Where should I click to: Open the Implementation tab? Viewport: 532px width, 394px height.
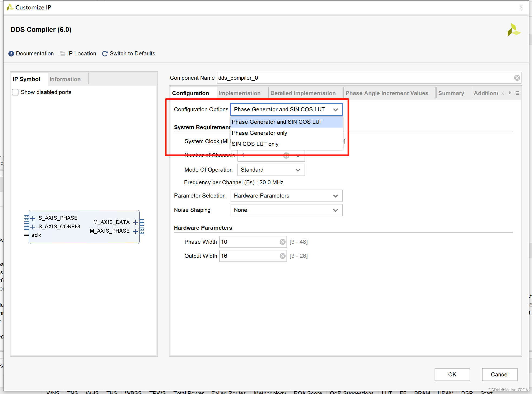coord(240,93)
